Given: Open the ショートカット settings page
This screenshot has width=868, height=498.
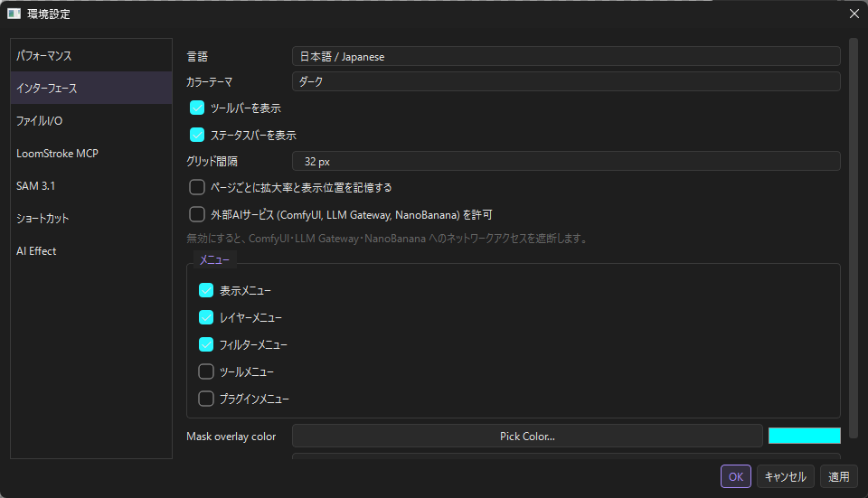Looking at the screenshot, I should [x=91, y=219].
